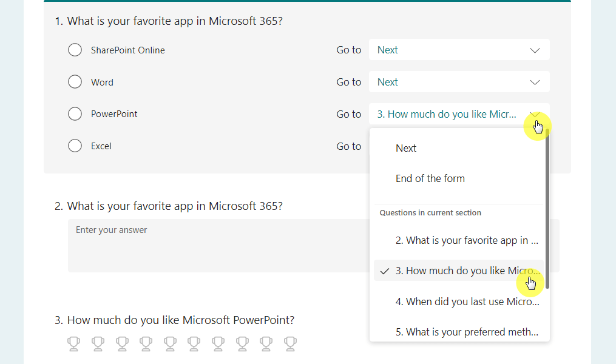This screenshot has width=616, height=364.
Task: Select the SharePoint Online radio button
Action: click(75, 50)
